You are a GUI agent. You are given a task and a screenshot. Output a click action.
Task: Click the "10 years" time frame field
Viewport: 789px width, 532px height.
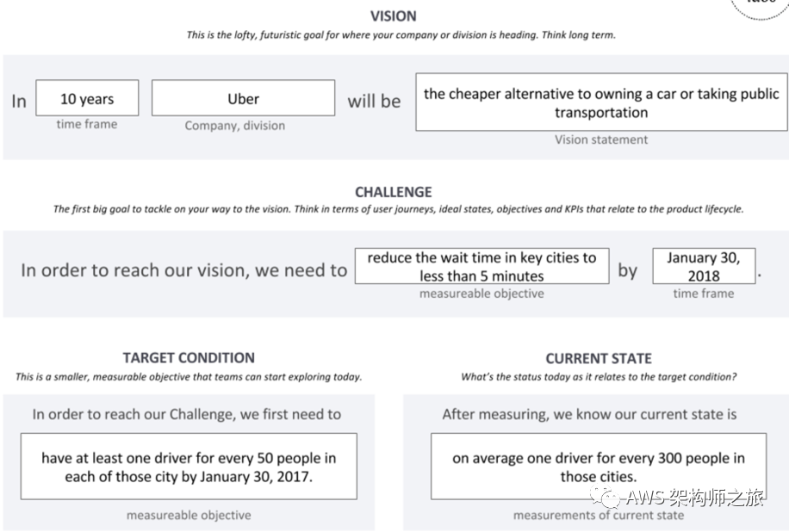[87, 99]
